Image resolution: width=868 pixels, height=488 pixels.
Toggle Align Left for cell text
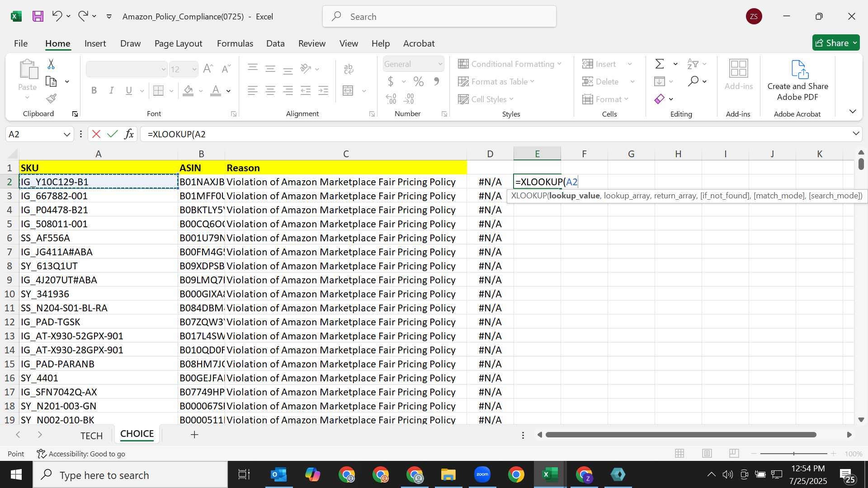[253, 90]
